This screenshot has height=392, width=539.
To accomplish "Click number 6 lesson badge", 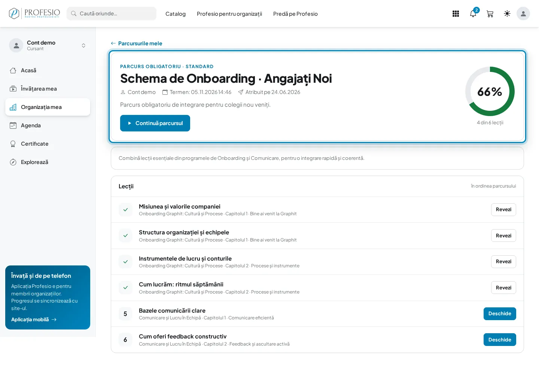I will tap(125, 340).
